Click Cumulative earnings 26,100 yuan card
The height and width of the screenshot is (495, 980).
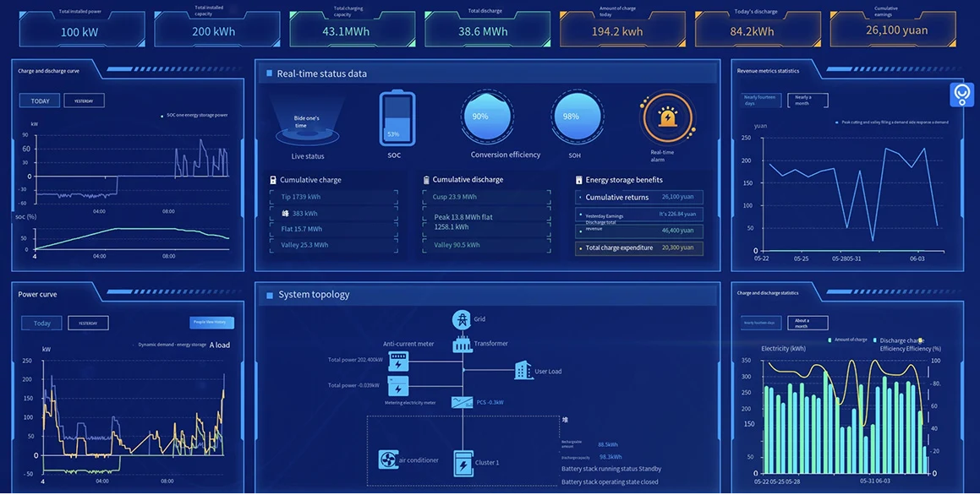point(893,29)
